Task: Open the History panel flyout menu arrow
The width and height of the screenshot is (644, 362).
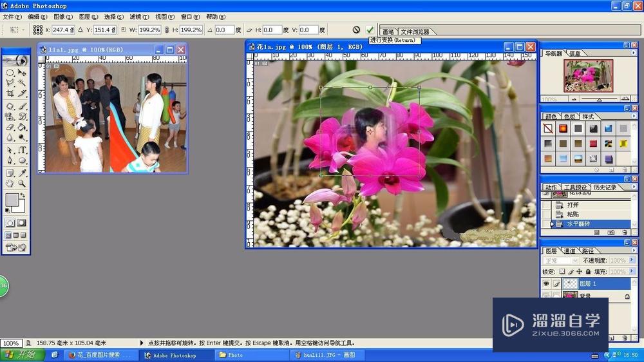Action: pos(633,187)
